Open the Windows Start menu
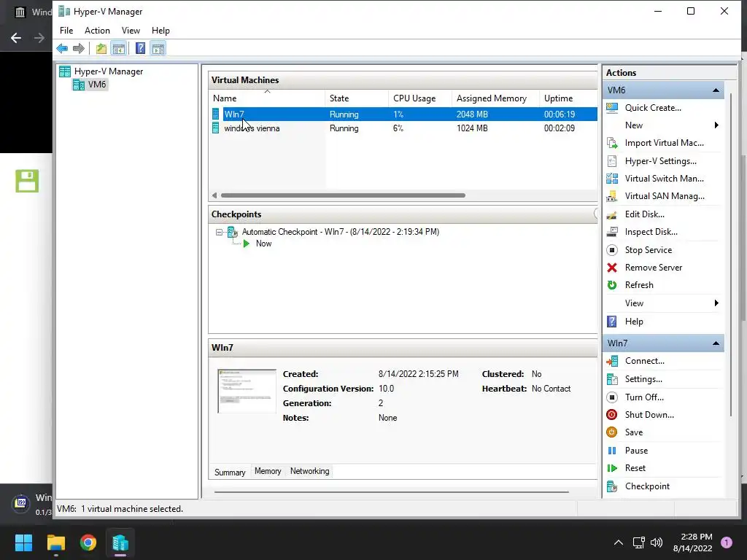Screen dimensions: 747x560 [x=23, y=542]
